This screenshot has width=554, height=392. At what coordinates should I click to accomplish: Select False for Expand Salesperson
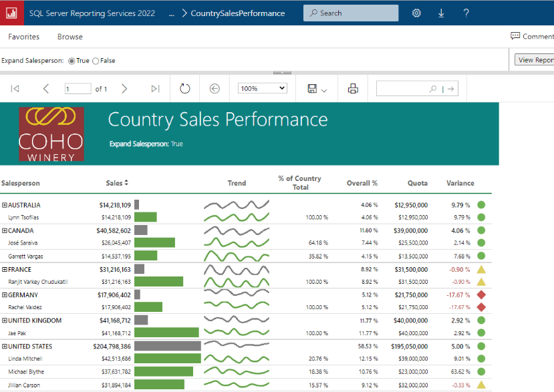[96, 61]
